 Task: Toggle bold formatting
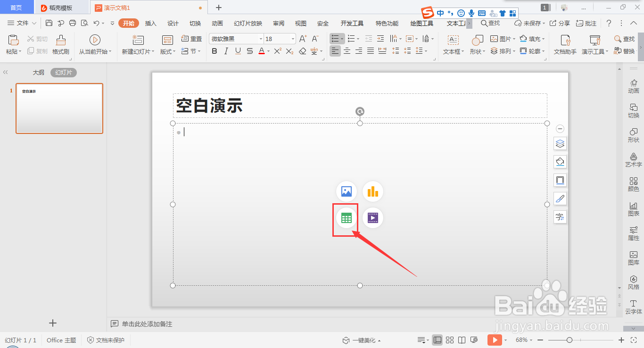215,51
